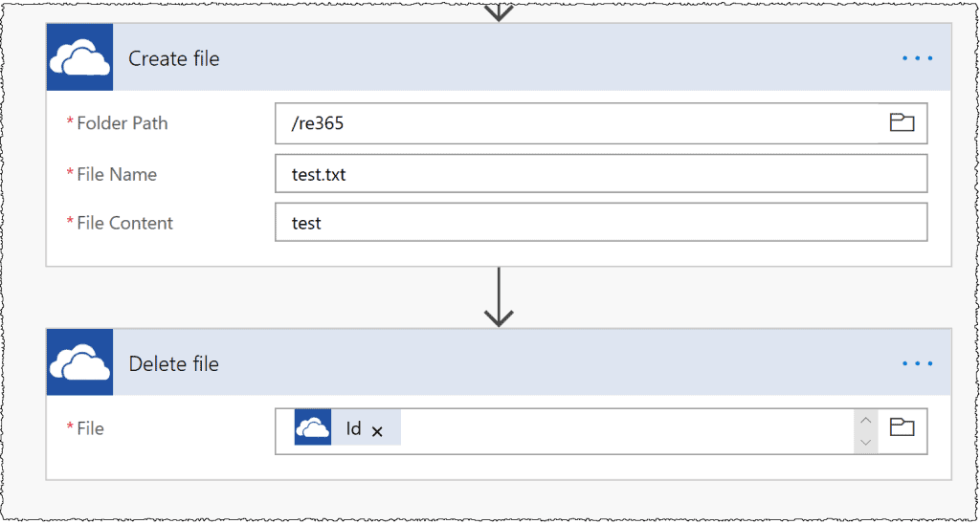Click the OneDrive icon on Delete file card
The width and height of the screenshot is (980, 524).
(x=80, y=362)
